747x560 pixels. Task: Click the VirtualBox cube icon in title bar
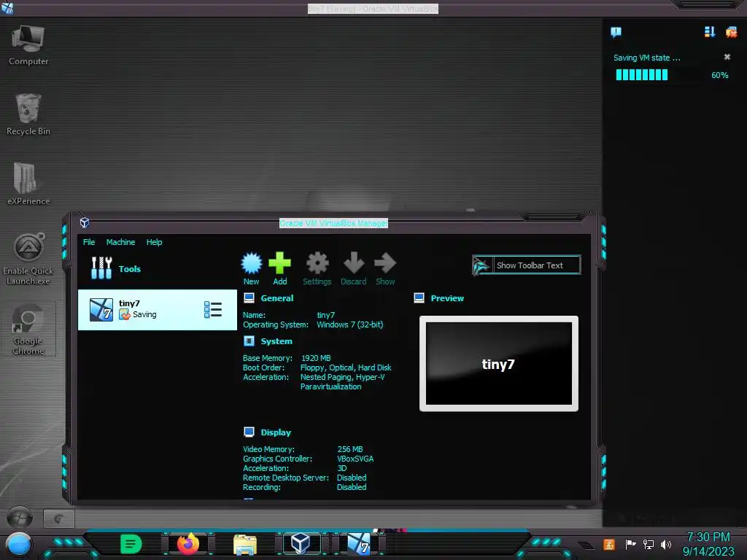point(85,222)
